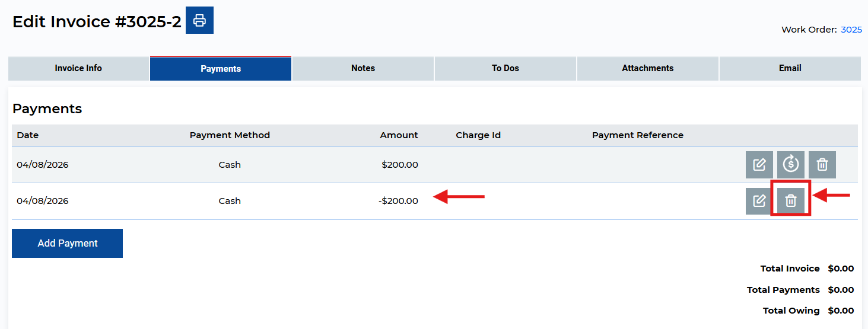
Task: Switch to the Invoice Info tab
Action: [78, 69]
